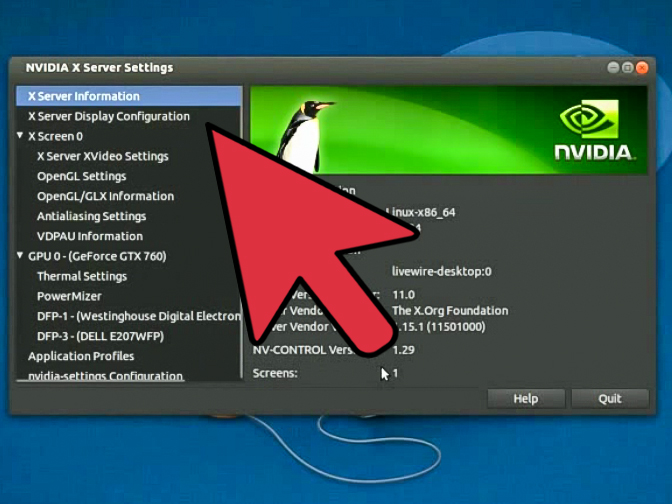Click The X.Org Foundation vendor text
The height and width of the screenshot is (504, 672).
(x=450, y=311)
